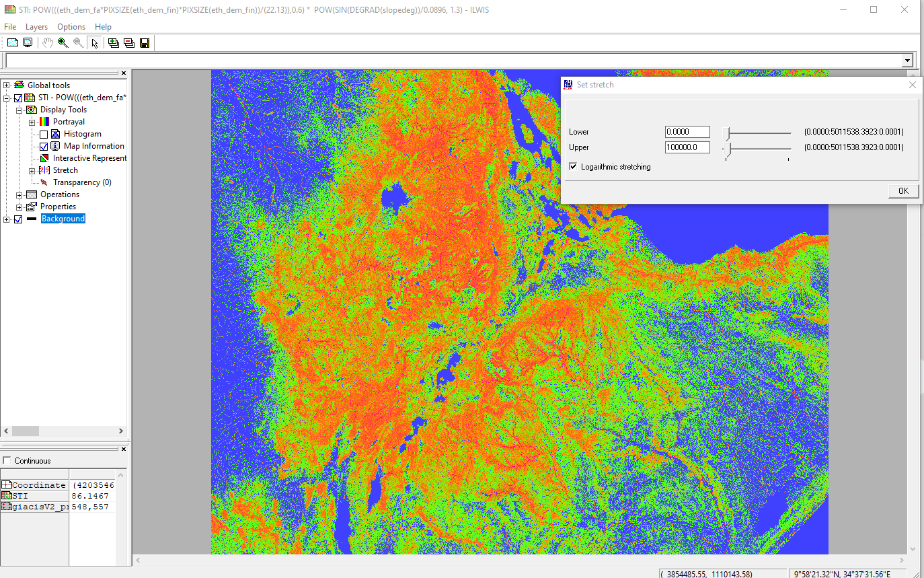Click the Operations icon in the tree
This screenshot has height=578, width=924.
[31, 194]
